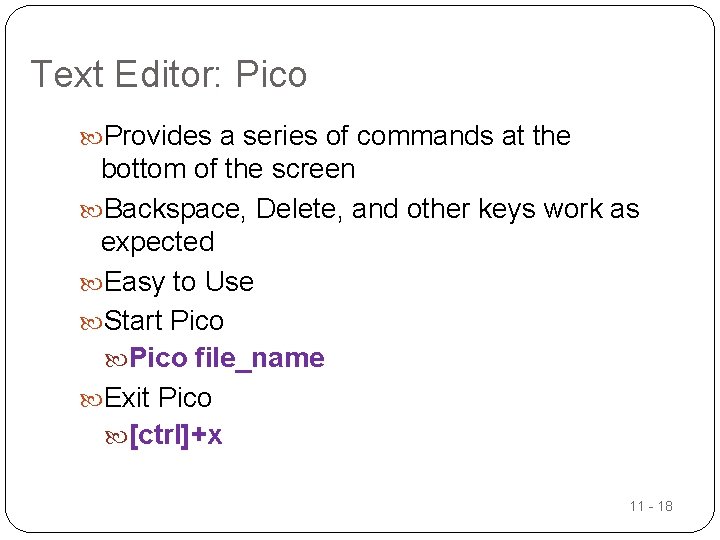Click the word commands in first bullet

tap(424, 136)
